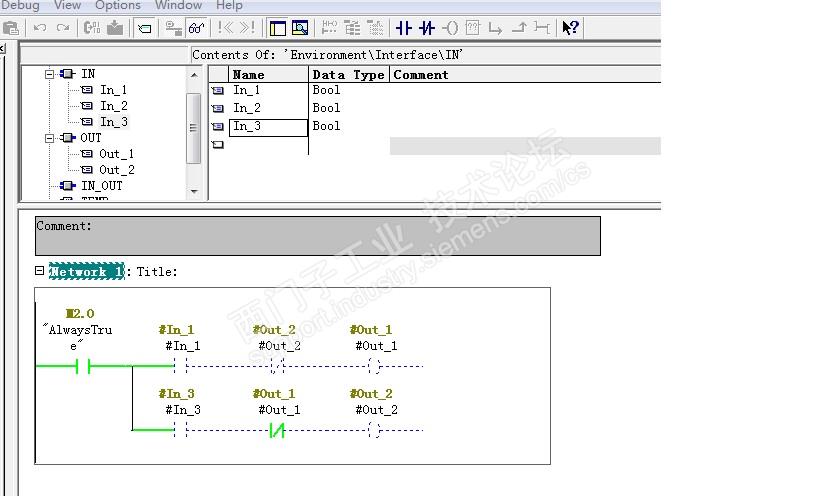Click the In_3 name edit field
This screenshot has width=819, height=496.
268,128
